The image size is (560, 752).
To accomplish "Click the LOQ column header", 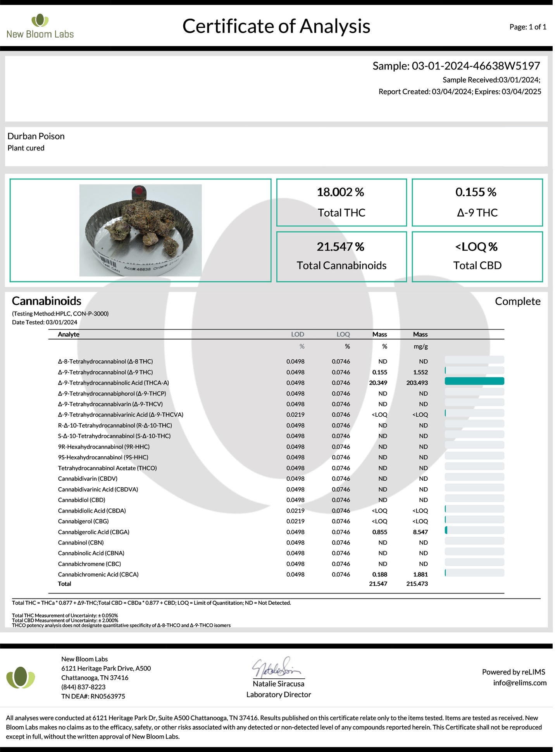I will click(x=343, y=335).
